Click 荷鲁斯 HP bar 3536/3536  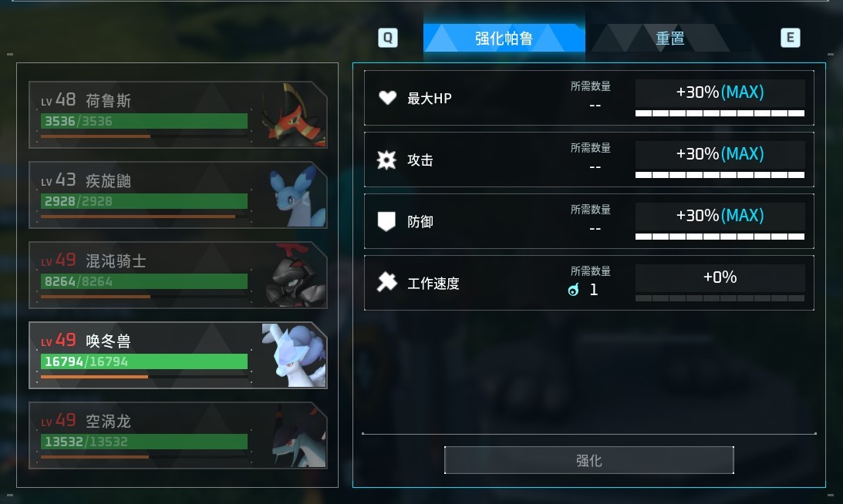point(144,121)
